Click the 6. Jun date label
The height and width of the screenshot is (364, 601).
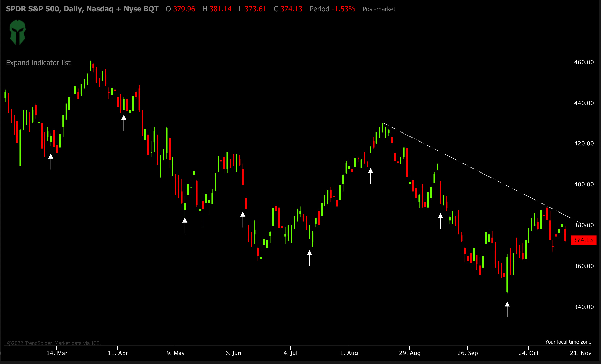233,353
